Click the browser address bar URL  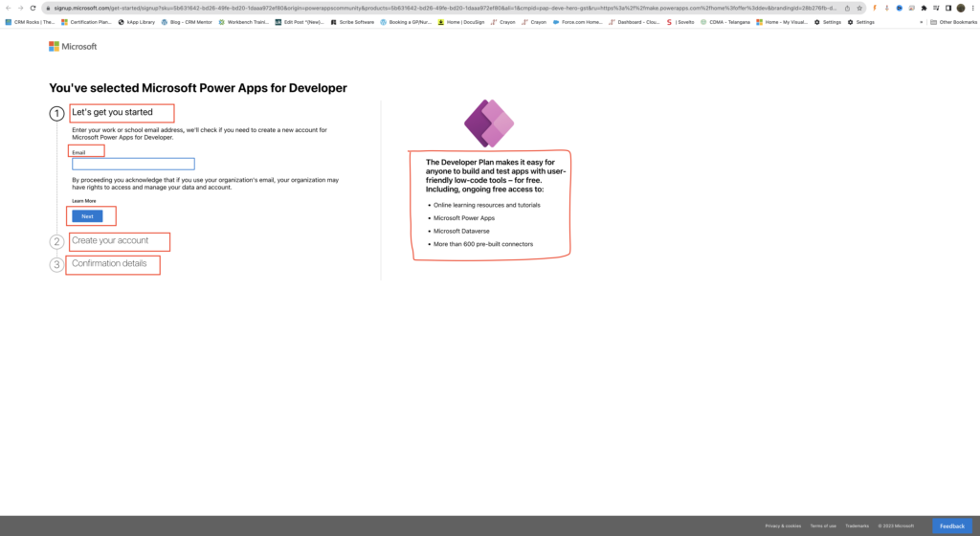click(444, 8)
